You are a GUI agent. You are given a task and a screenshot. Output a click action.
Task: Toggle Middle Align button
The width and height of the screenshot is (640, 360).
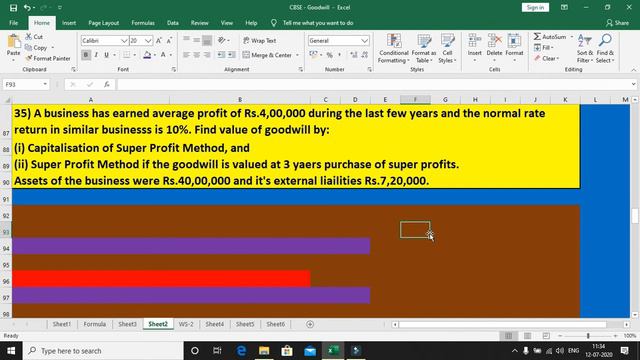[x=196, y=40]
